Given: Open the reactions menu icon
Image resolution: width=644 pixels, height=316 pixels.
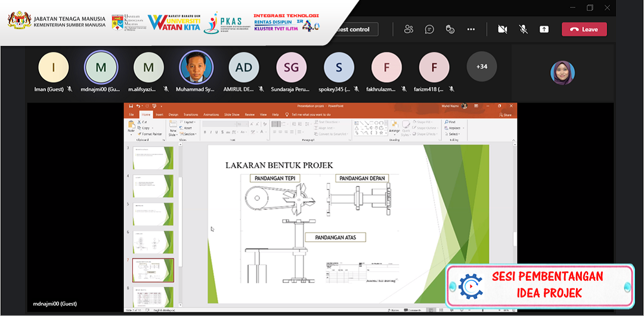Looking at the screenshot, I should tap(450, 29).
